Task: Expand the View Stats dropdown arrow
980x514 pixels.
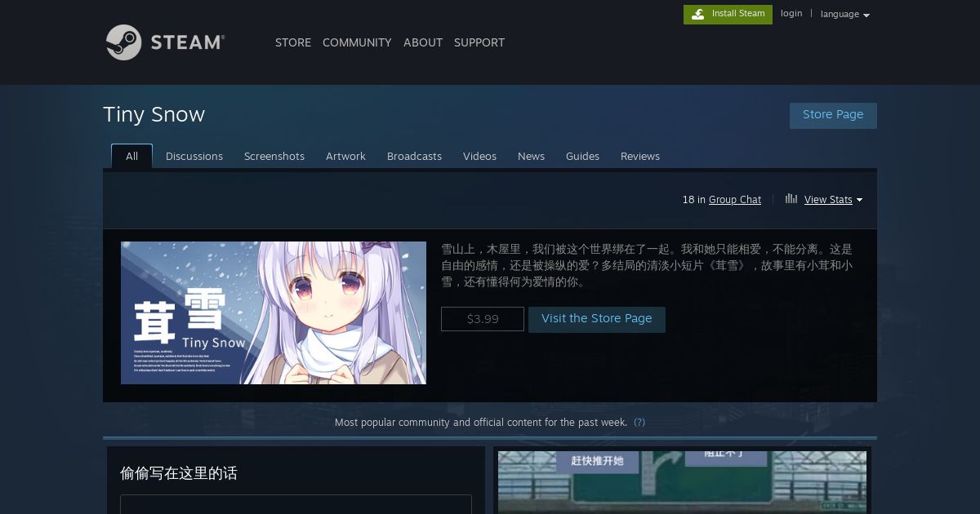Action: point(859,200)
